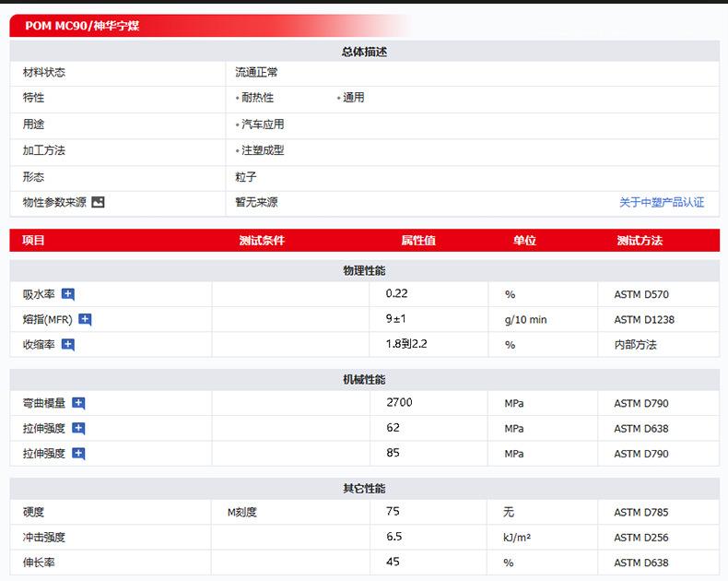Select the 耐热性 property tag
Screen dimensions: 728x581
tap(257, 98)
